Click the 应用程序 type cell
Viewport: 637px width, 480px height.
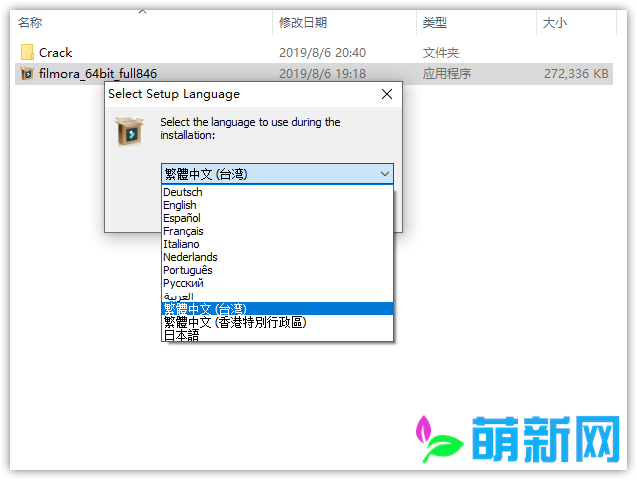(447, 74)
